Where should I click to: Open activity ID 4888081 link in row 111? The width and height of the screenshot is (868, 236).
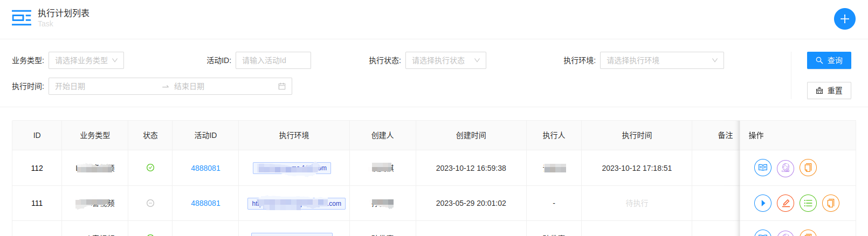[205, 203]
